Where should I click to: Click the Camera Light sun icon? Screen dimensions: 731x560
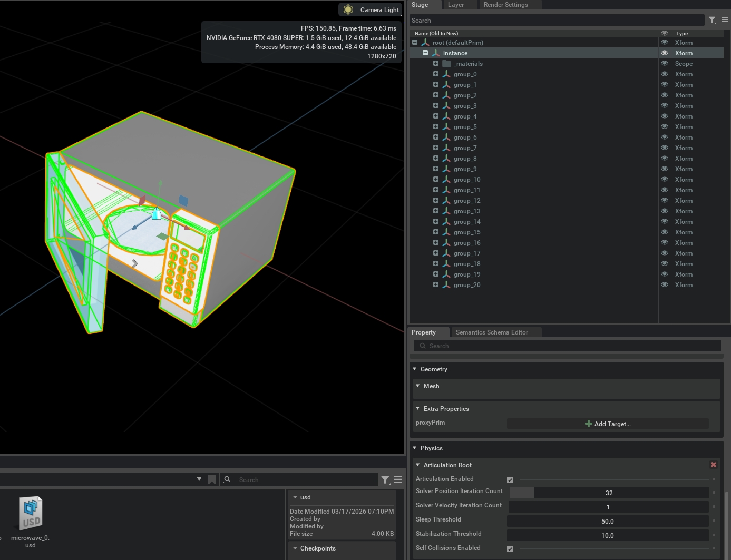348,9
